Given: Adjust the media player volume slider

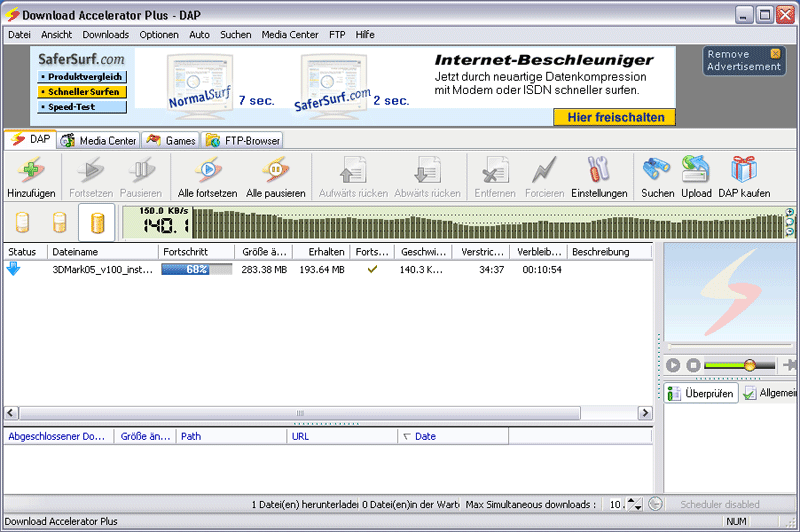Looking at the screenshot, I should pyautogui.click(x=749, y=365).
